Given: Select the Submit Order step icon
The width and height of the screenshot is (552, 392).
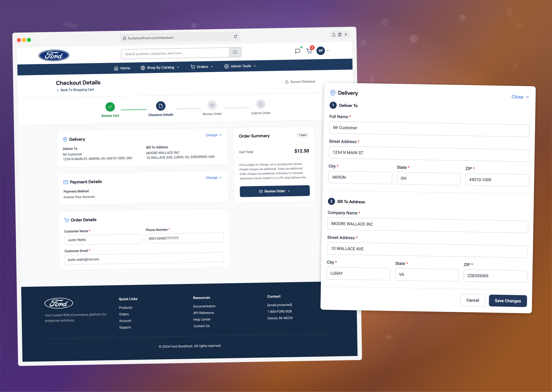Looking at the screenshot, I should pyautogui.click(x=260, y=104).
